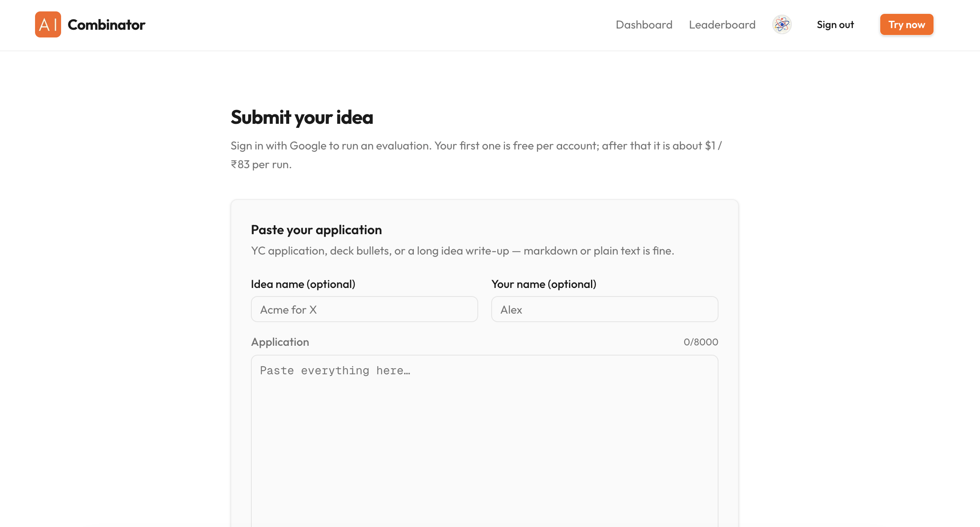
Task: Open the atom profile avatar in the header
Action: 782,24
